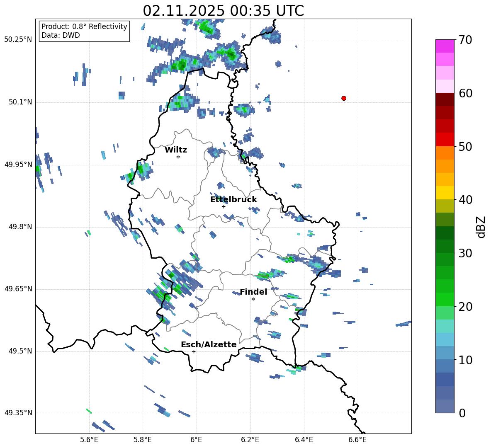The height and width of the screenshot is (448, 491).
Task: Click the map title timestamp 02.11.2025 00:35 UTC
Action: [x=223, y=11]
